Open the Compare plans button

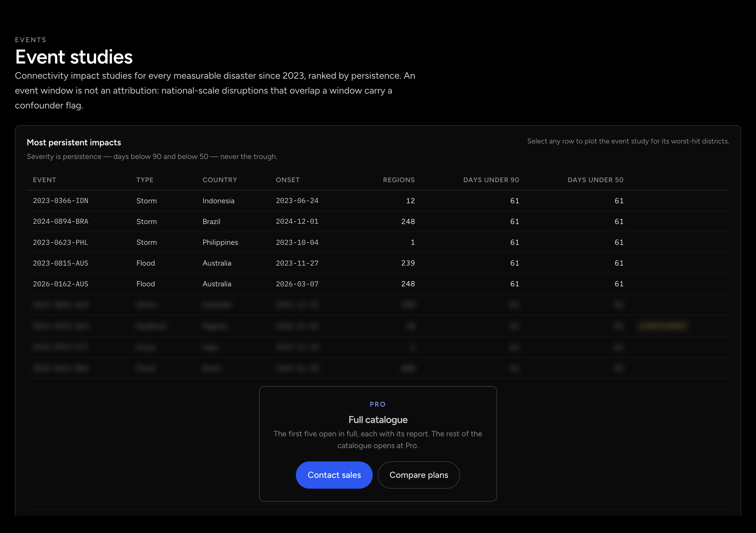pos(419,475)
